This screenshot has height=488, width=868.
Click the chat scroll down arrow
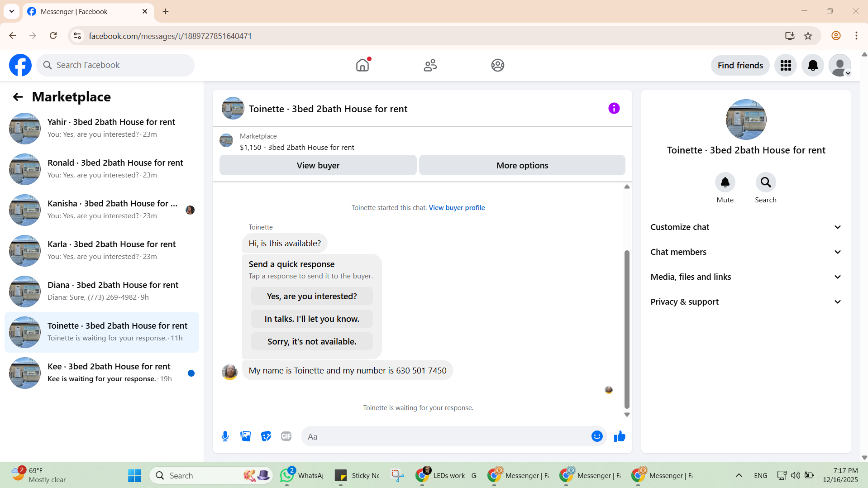point(627,415)
